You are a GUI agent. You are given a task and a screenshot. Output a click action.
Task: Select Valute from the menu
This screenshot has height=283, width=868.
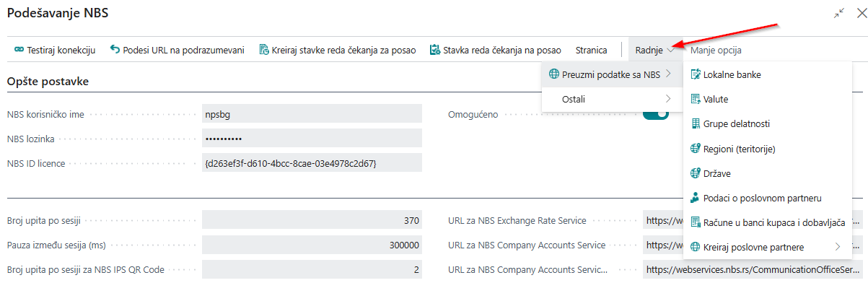(x=767, y=99)
